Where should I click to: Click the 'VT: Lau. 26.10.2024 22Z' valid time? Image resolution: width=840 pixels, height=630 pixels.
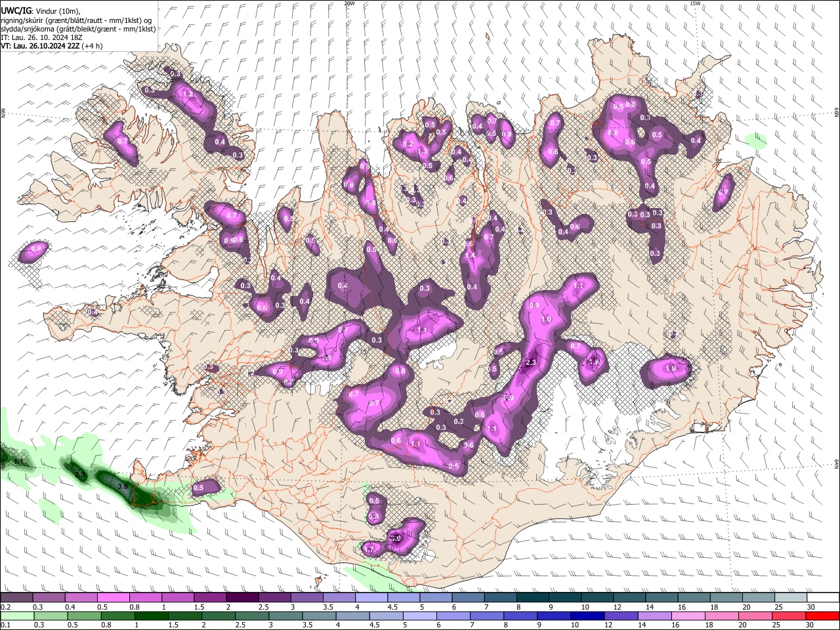click(39, 46)
